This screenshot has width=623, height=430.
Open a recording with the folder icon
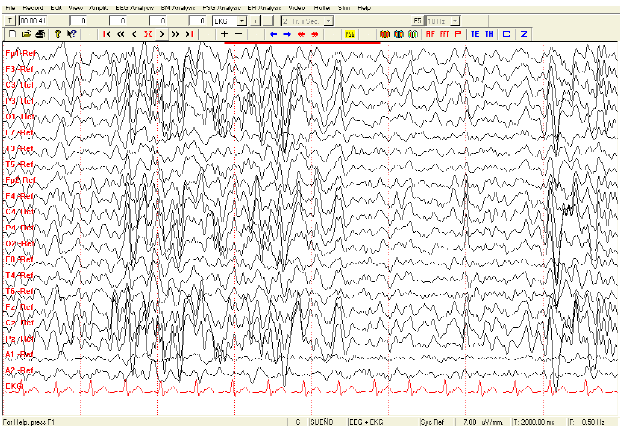click(x=26, y=34)
